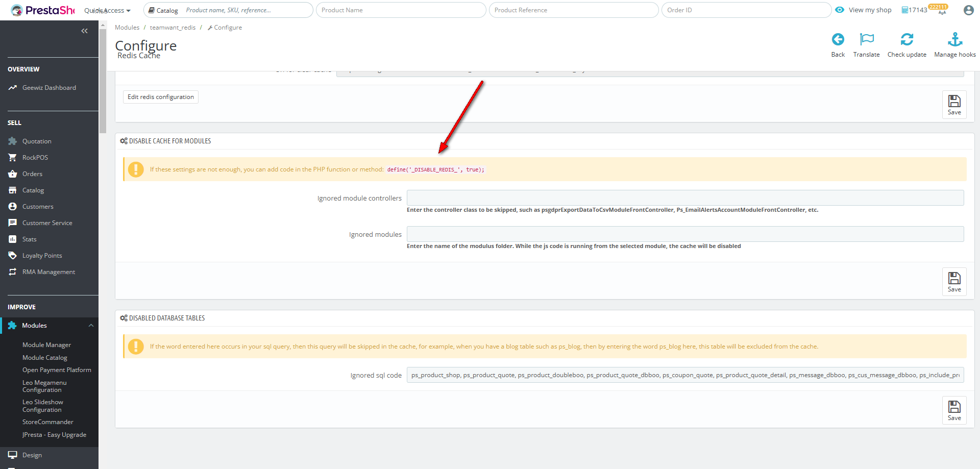The image size is (980, 469).
Task: Open the Modules breadcrumb link
Action: pos(127,28)
